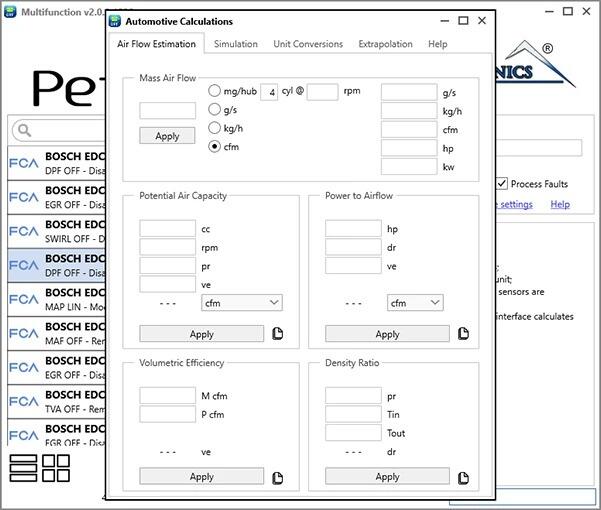Viewport: 601px width, 510px height.
Task: Click Apply in Mass Air Flow group
Action: pyautogui.click(x=167, y=136)
